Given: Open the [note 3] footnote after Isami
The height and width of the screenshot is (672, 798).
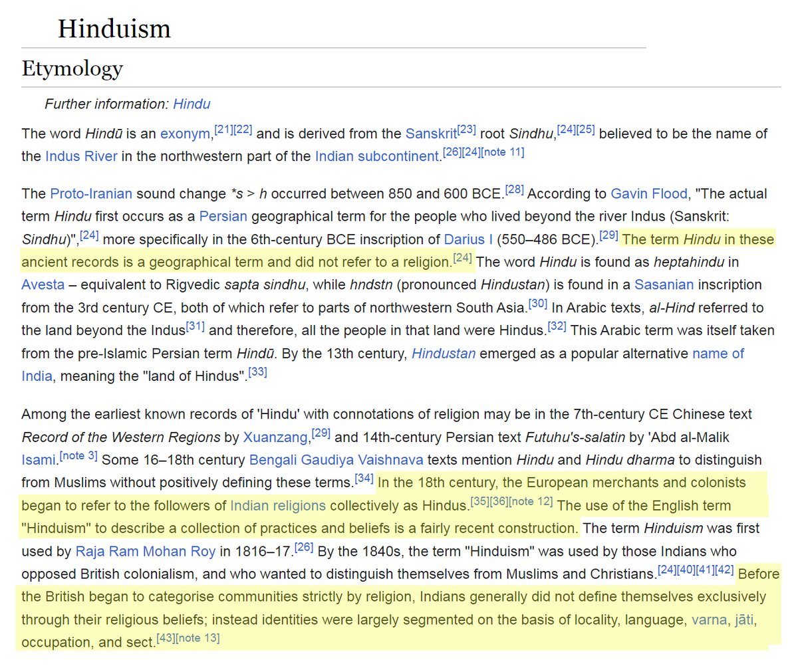Looking at the screenshot, I should pos(78,456).
